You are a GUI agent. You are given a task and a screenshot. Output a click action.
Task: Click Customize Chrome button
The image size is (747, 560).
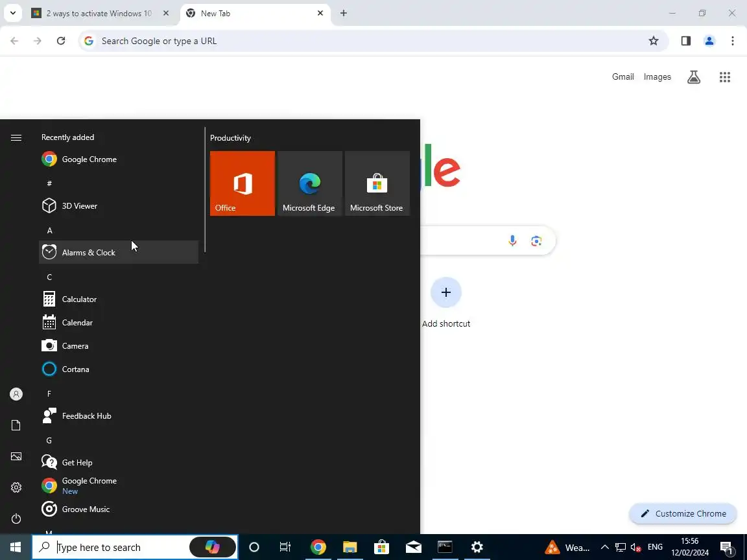[x=683, y=513]
